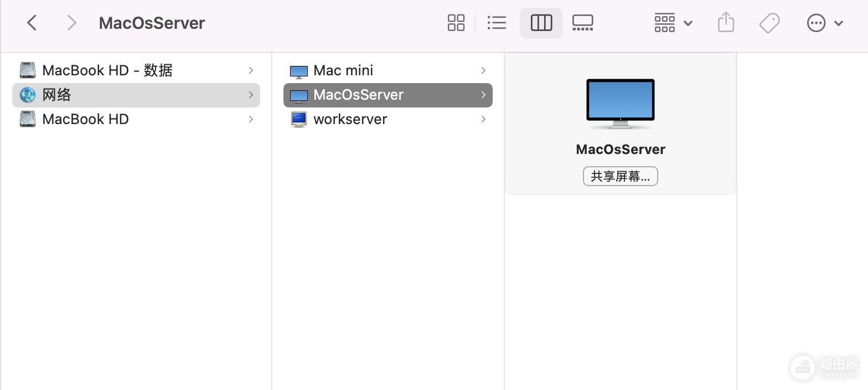Click MacOsServer label under preview
This screenshot has height=390, width=868.
[621, 150]
